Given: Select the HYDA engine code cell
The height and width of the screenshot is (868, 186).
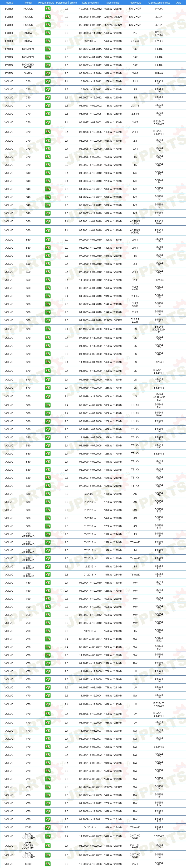Looking at the screenshot, I should [159, 9].
